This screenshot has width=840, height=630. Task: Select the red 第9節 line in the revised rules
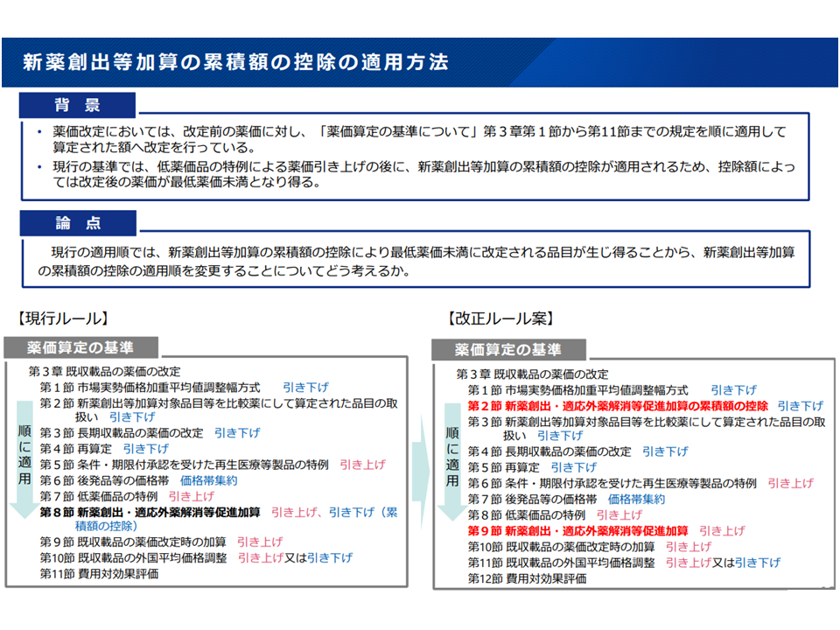(578, 530)
